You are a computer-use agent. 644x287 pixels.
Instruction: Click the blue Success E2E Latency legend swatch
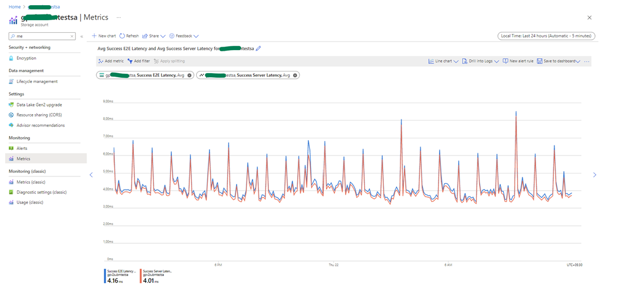pyautogui.click(x=106, y=276)
